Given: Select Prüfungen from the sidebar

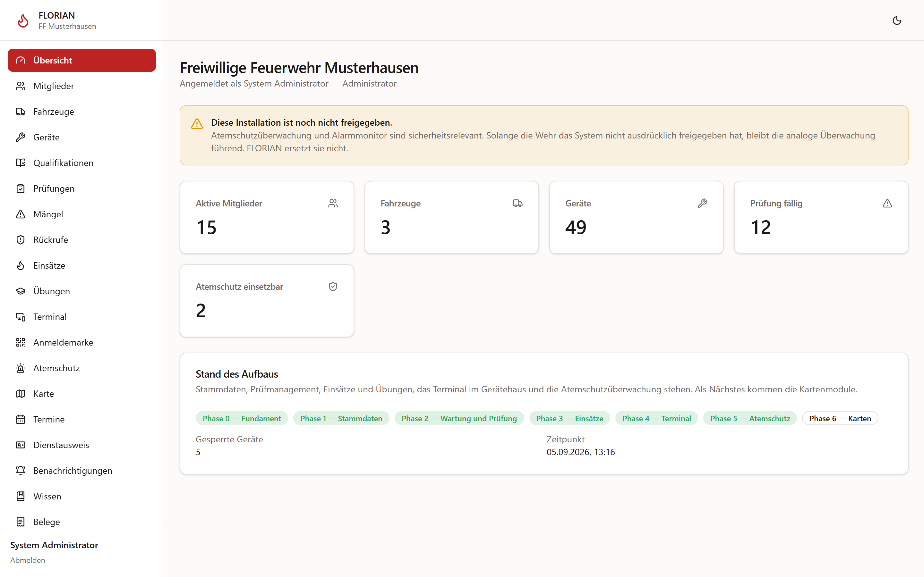Looking at the screenshot, I should (82, 188).
